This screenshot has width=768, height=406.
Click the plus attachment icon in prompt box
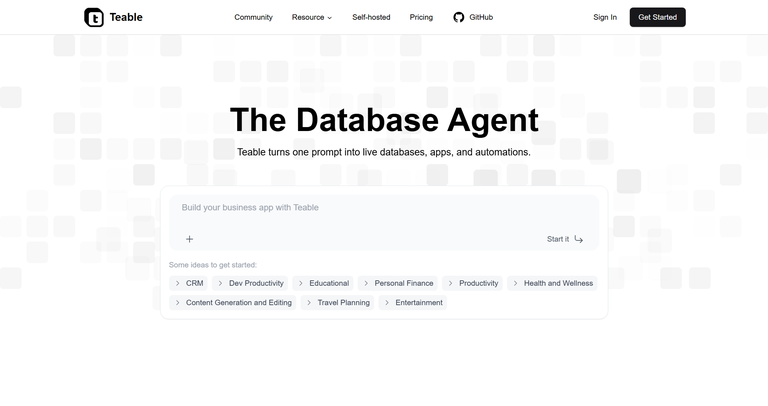point(189,239)
